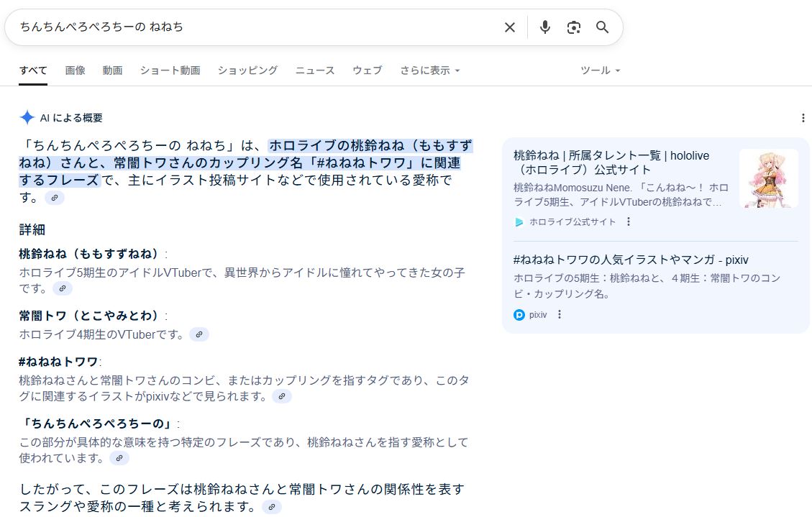Viewport: 812px width, 517px height.
Task: Open source link icon after the pixiv tag description
Action: tap(282, 396)
